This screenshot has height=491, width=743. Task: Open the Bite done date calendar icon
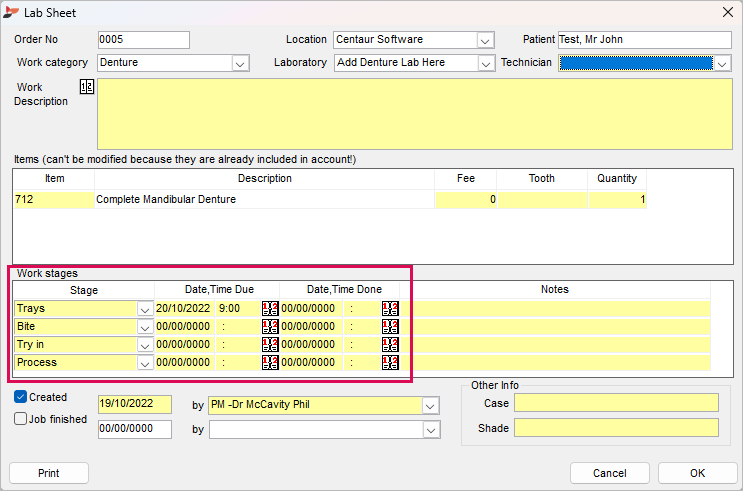pyautogui.click(x=390, y=327)
